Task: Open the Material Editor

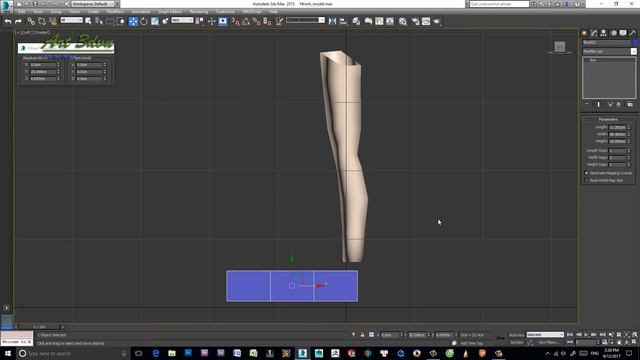Action: point(402,21)
